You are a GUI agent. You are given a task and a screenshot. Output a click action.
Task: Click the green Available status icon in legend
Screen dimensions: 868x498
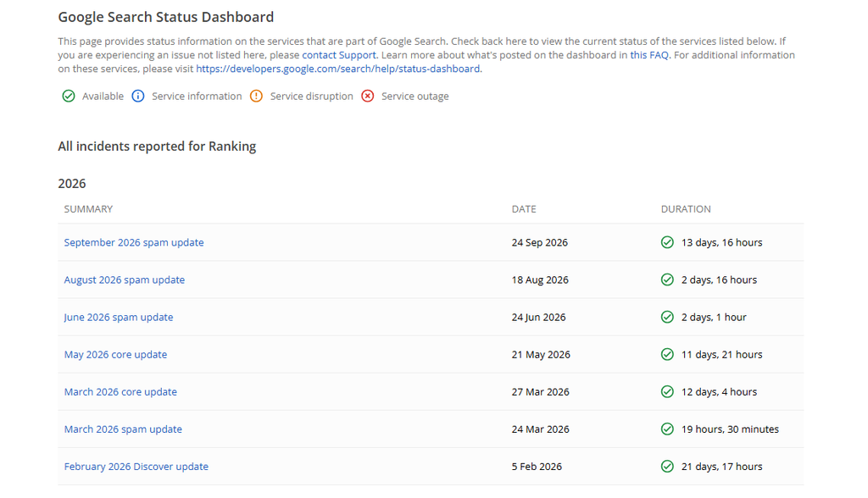69,97
